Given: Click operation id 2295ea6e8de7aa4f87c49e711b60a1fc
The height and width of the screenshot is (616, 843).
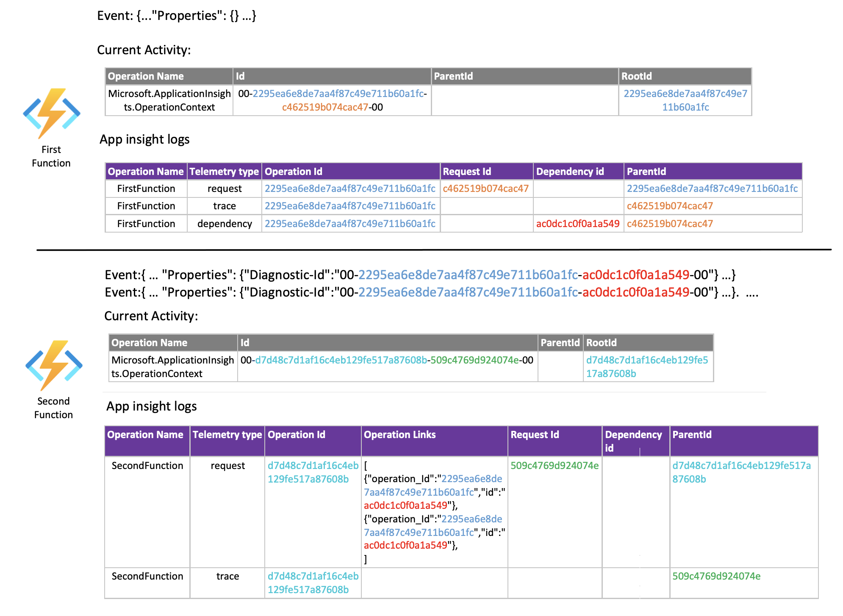Looking at the screenshot, I should [x=351, y=188].
